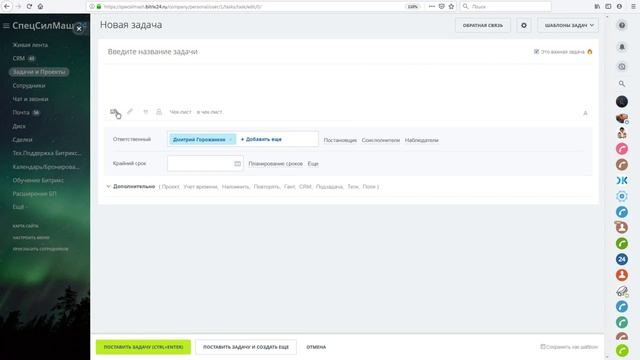640x360 pixels.
Task: Toggle the hamburger menu beside company name
Action: click(6, 26)
